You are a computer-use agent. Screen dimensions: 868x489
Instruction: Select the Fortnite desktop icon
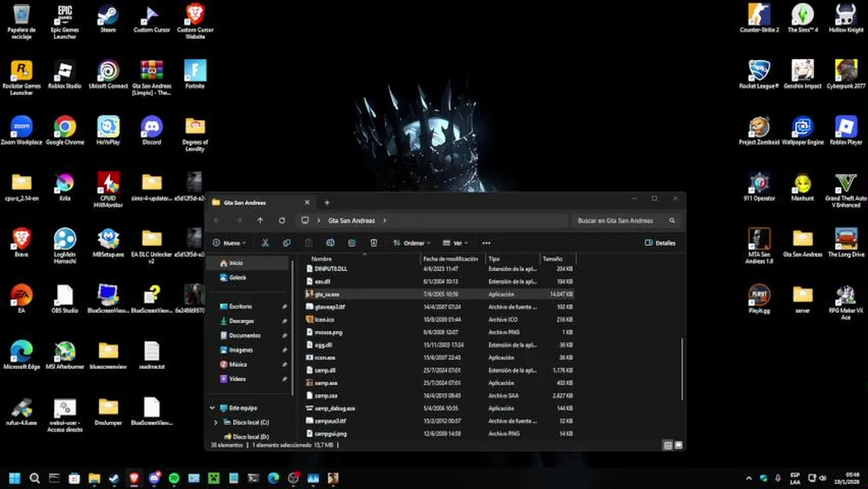[x=195, y=74]
